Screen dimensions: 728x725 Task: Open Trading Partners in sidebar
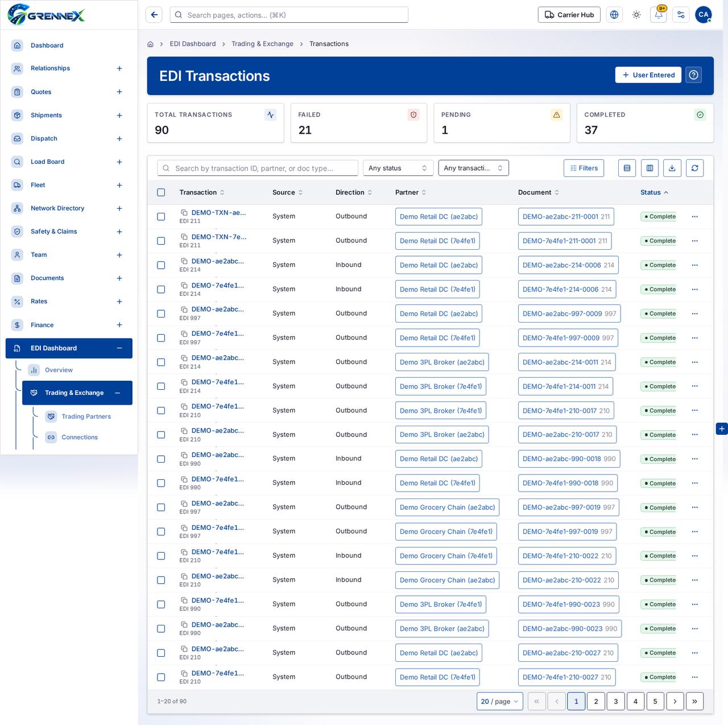86,417
